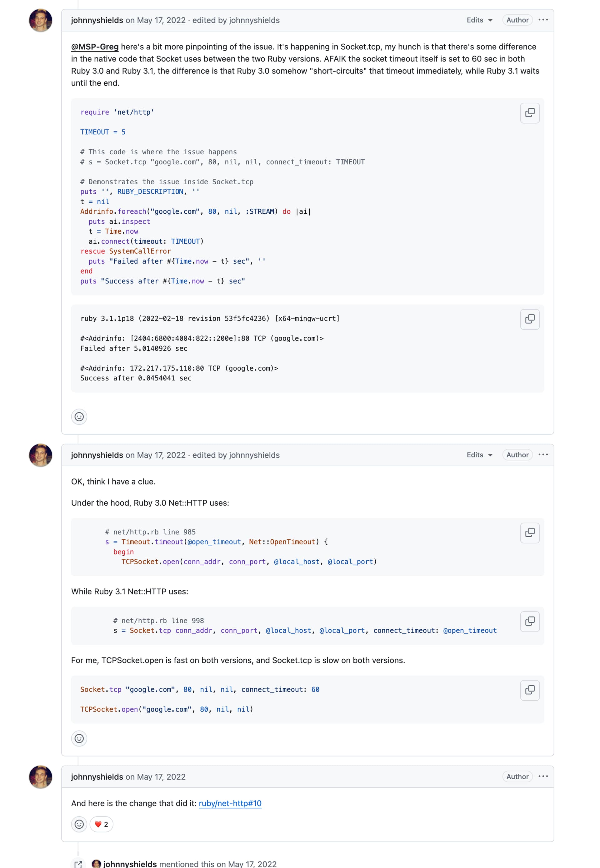
Task: Click the mentioned-this reference from May 17, 2022
Action: pyautogui.click(x=199, y=864)
